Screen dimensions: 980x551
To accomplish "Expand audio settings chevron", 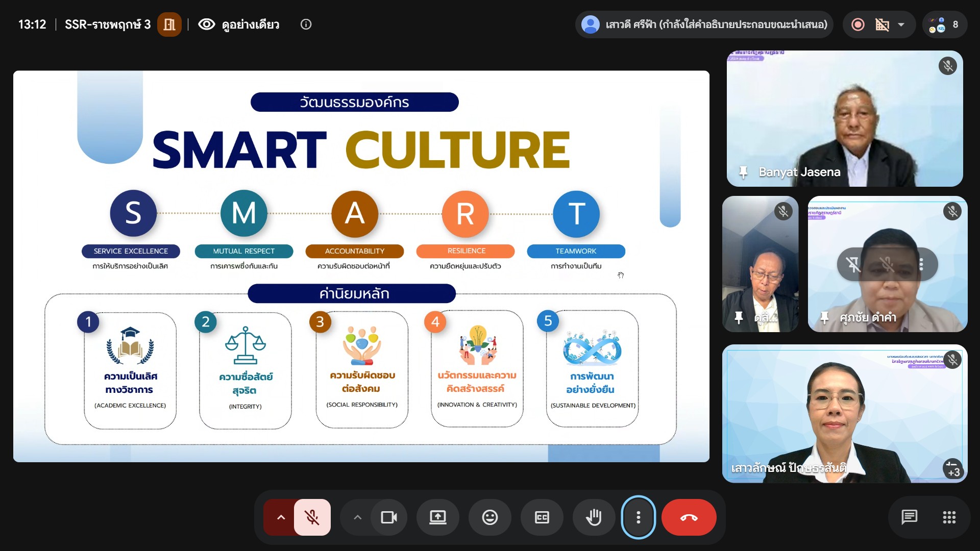I will coord(280,517).
